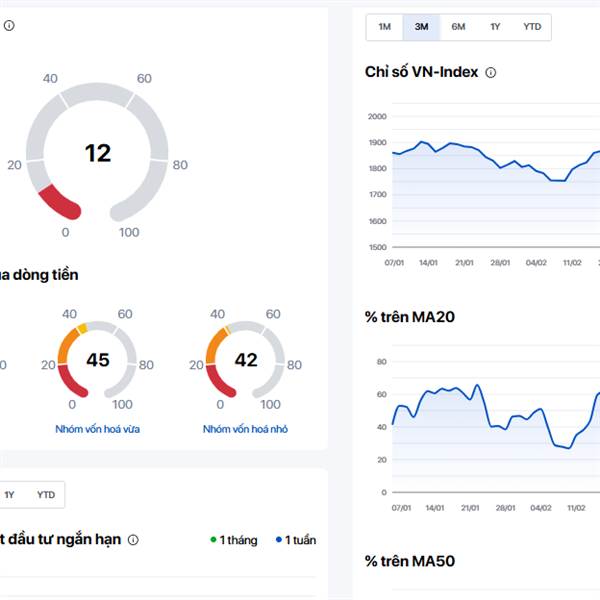This screenshot has width=600, height=600.
Task: Click the 04/02 date on MA20 chart
Action: (x=541, y=508)
